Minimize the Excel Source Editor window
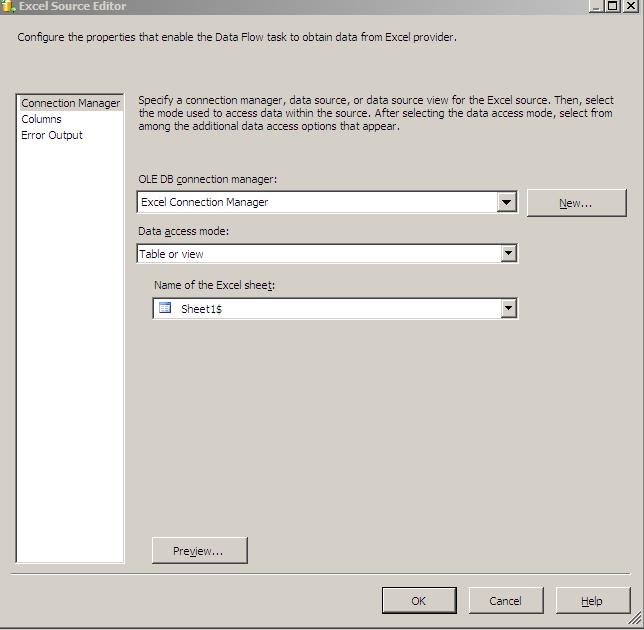 tap(596, 6)
